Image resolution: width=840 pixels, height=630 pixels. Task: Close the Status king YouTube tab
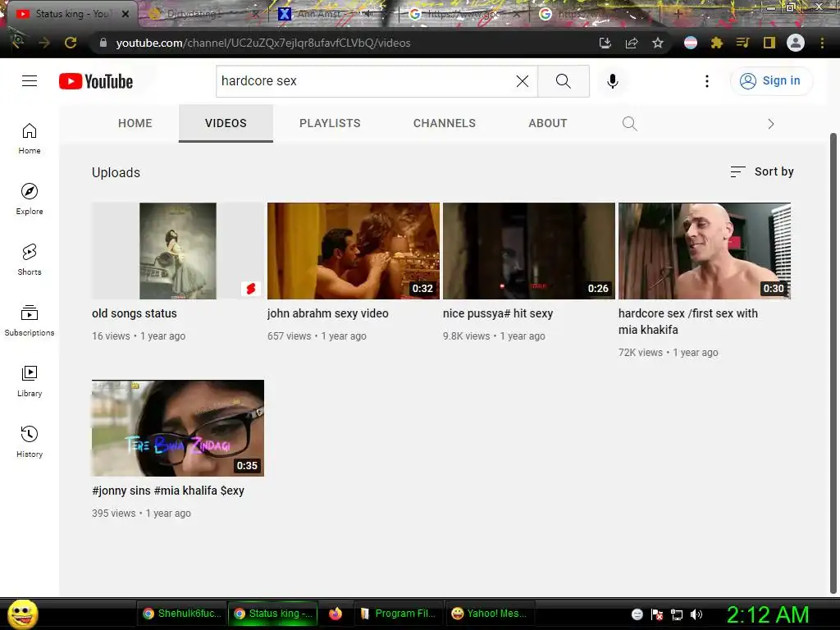(126, 14)
